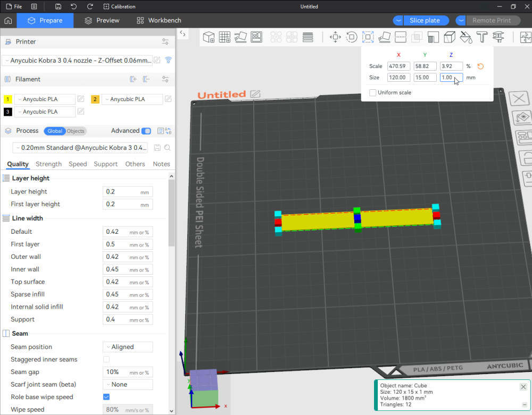
Task: Select the Measure caliper tool
Action: (498, 37)
